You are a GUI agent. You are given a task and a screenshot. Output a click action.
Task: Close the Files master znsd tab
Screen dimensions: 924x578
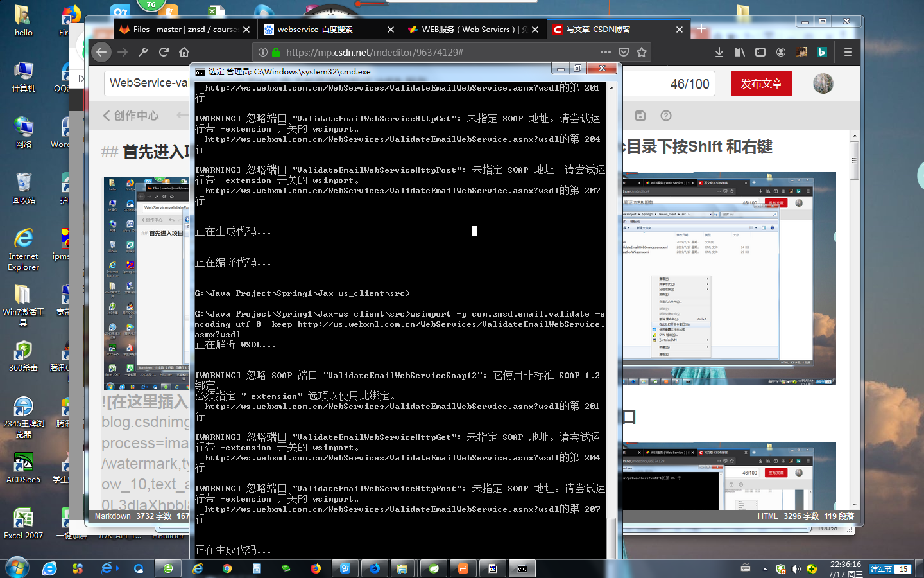pyautogui.click(x=246, y=30)
